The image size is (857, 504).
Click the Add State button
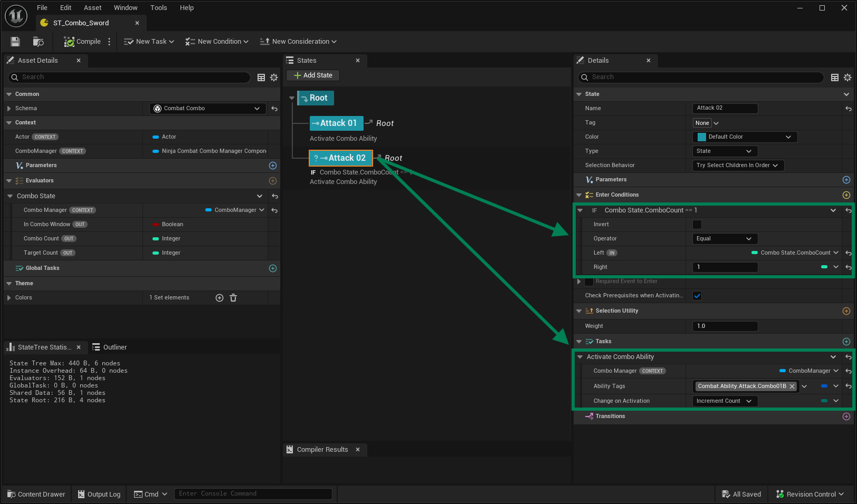pyautogui.click(x=313, y=75)
